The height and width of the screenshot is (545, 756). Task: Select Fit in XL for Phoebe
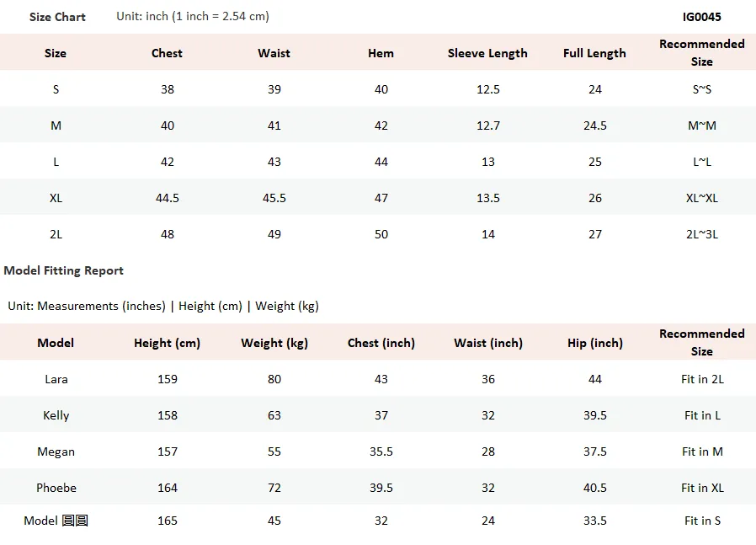pos(702,488)
